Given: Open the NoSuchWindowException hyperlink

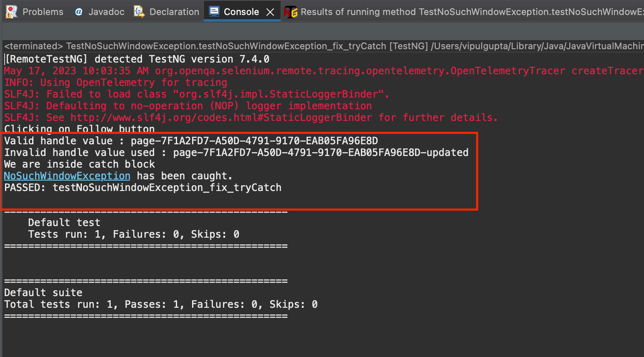Looking at the screenshot, I should (66, 176).
